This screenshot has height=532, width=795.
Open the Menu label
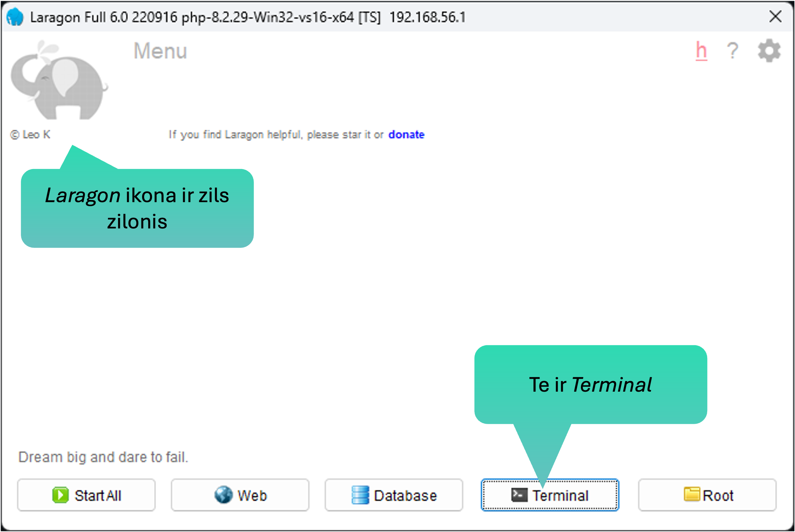coord(160,51)
